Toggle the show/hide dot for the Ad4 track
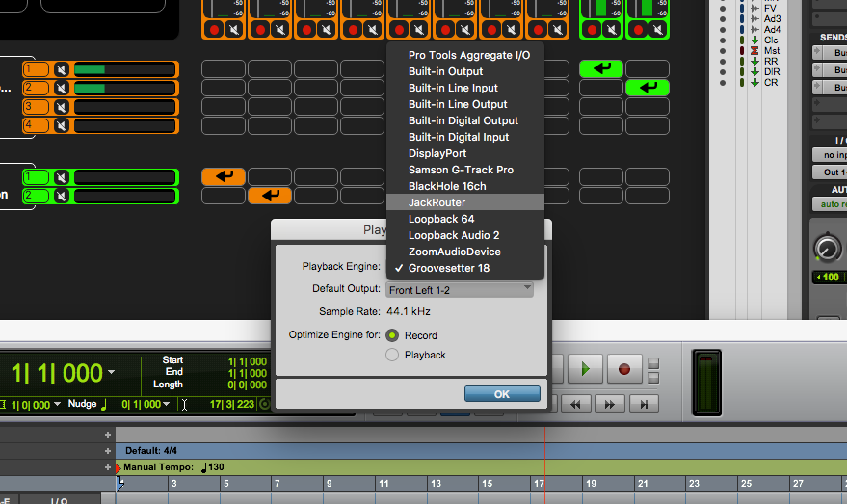 pyautogui.click(x=723, y=30)
